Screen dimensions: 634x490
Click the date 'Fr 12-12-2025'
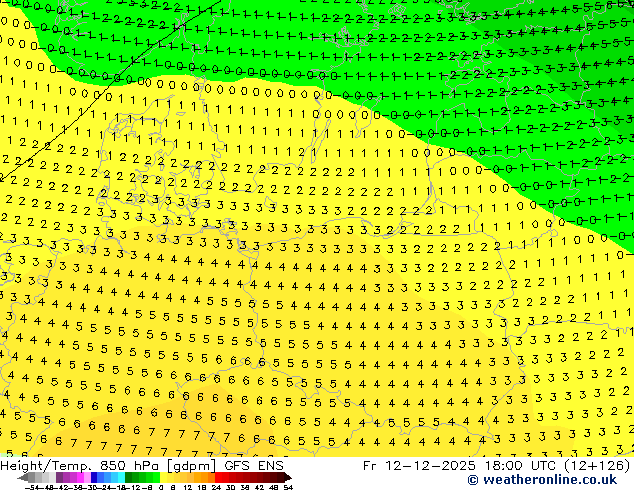point(419,466)
